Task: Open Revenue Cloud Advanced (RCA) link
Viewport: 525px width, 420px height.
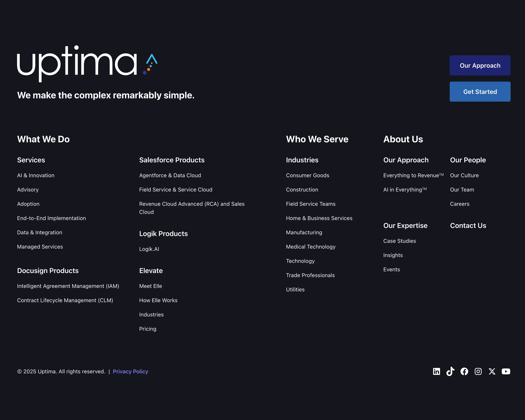Action: (192, 208)
